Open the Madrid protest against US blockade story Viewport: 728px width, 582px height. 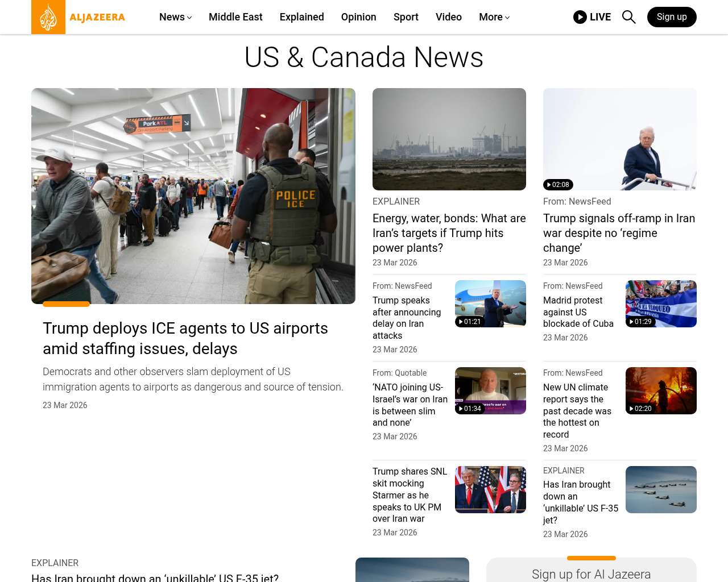point(578,312)
